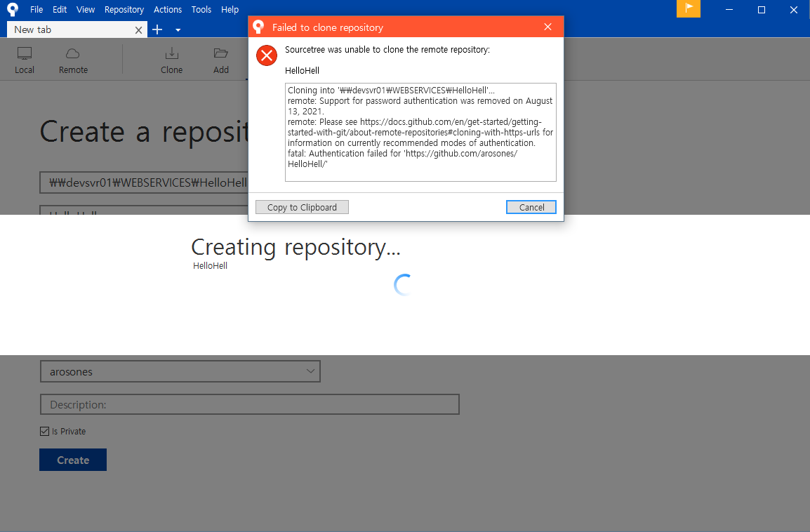Close the Failed to clone dialog
This screenshot has width=810, height=532.
click(548, 27)
